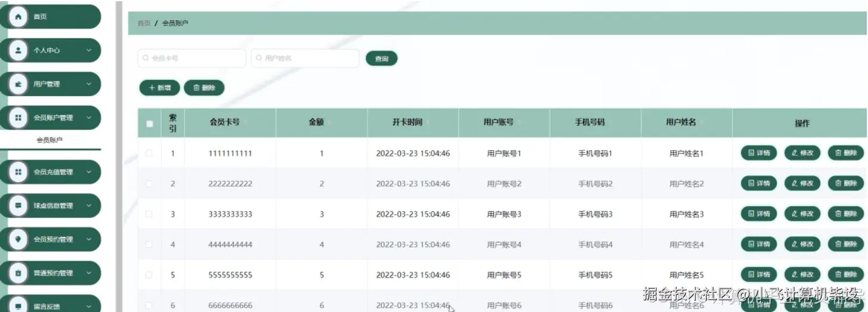Click 修改 for card 1111111111
Screen dimensions: 868x312
802,153
